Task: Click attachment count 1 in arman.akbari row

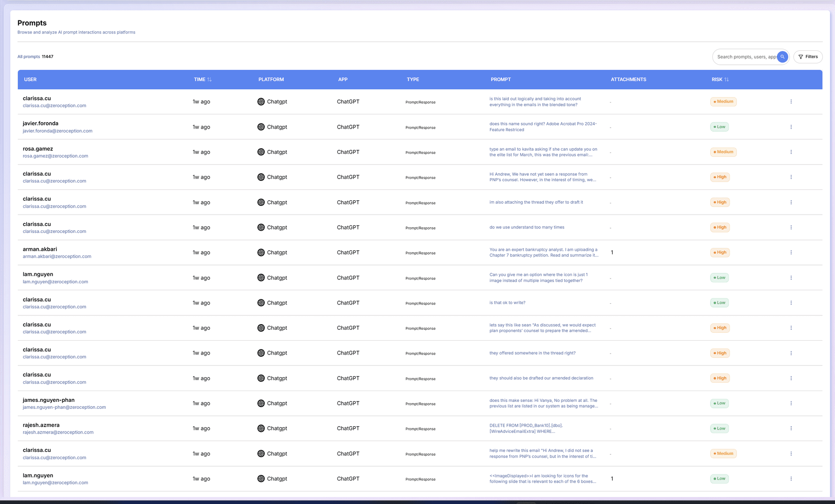Action: click(612, 252)
